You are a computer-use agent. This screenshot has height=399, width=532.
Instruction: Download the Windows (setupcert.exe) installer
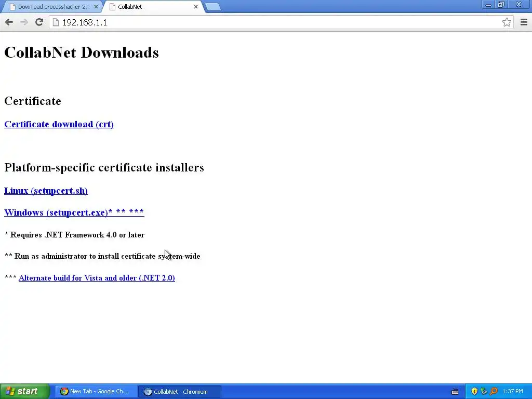pos(74,212)
